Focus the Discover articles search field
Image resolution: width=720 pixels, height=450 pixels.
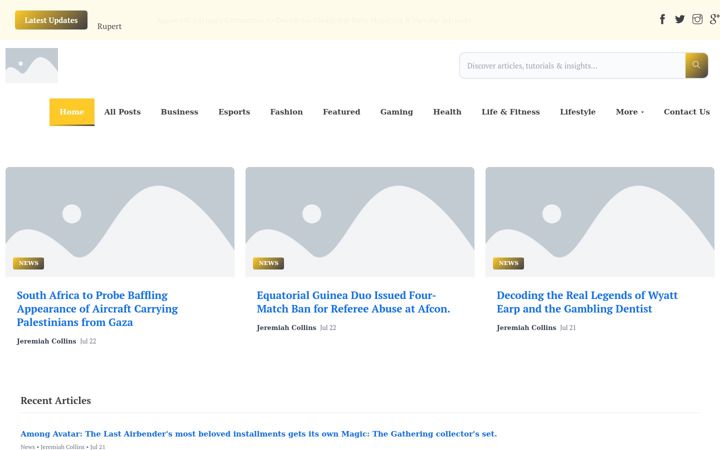point(572,65)
